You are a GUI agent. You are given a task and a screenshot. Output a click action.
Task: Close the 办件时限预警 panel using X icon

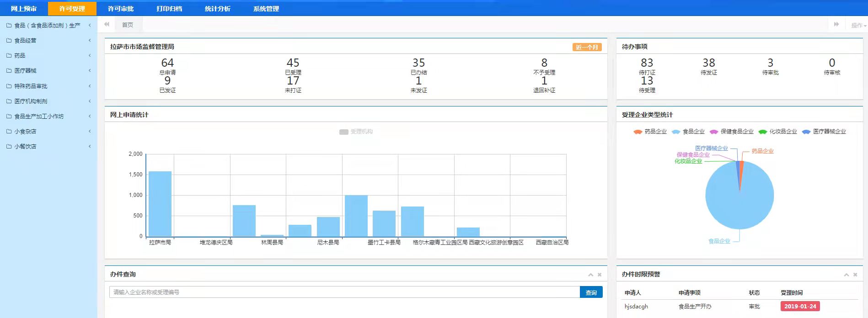[855, 275]
